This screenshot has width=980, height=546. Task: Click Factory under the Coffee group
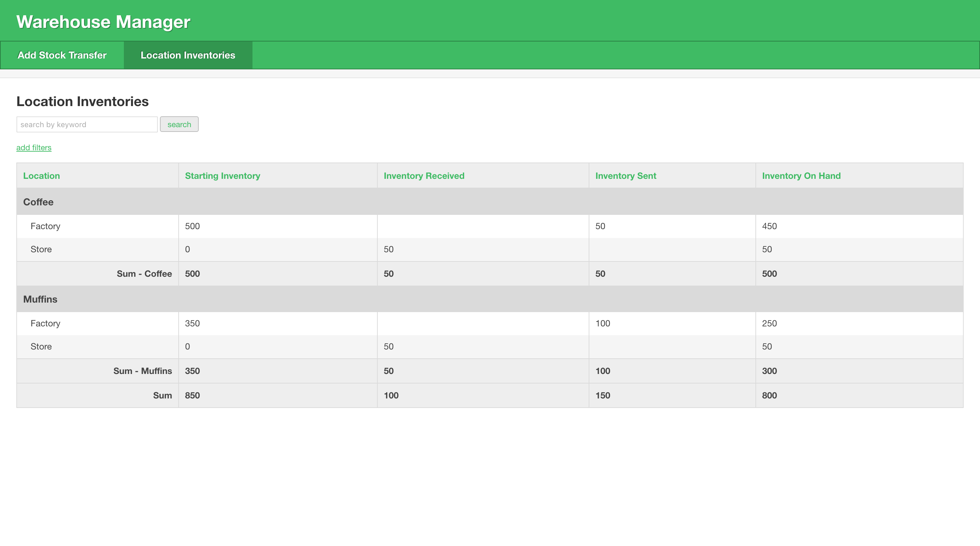coord(45,226)
